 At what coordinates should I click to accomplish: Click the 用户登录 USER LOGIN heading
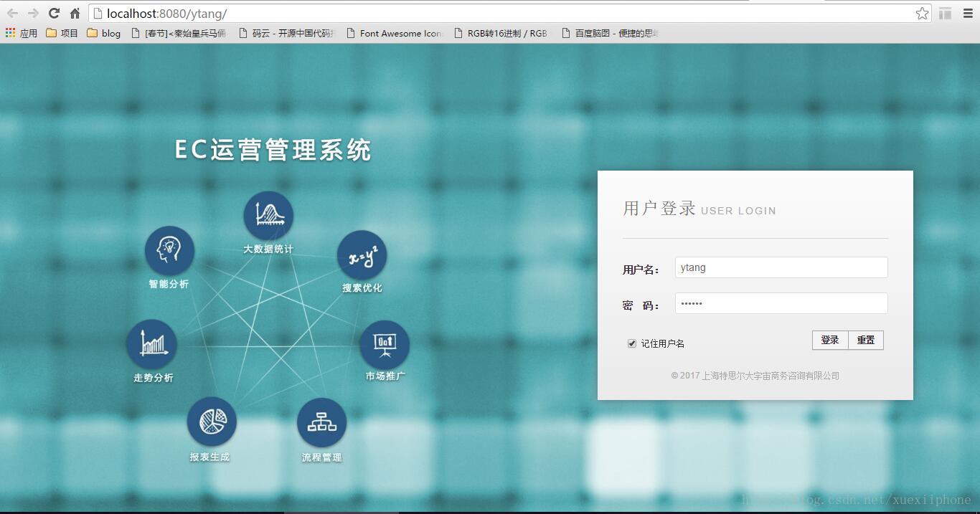(699, 209)
